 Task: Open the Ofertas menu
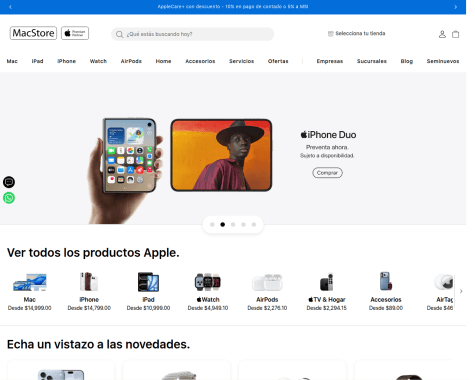pos(278,61)
